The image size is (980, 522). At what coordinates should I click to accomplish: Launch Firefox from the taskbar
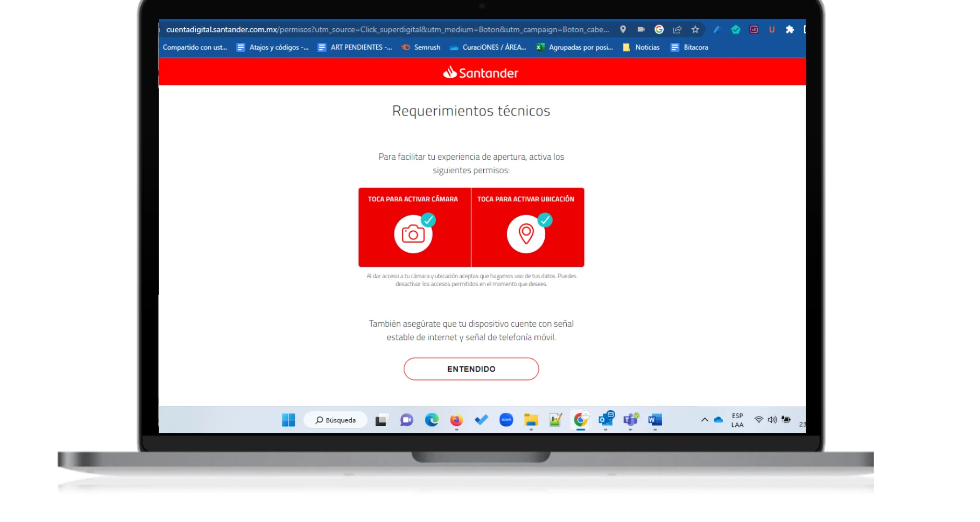pos(457,420)
